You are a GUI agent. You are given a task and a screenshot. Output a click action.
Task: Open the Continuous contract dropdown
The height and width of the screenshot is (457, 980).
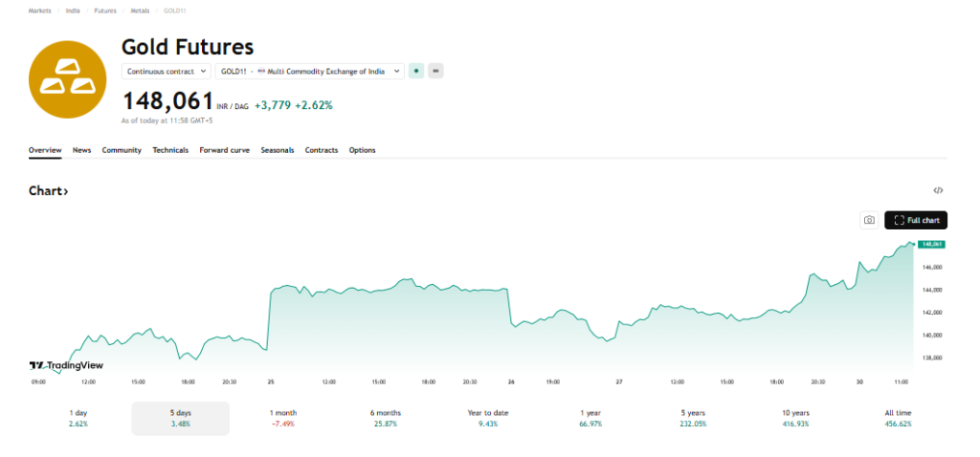(x=167, y=71)
